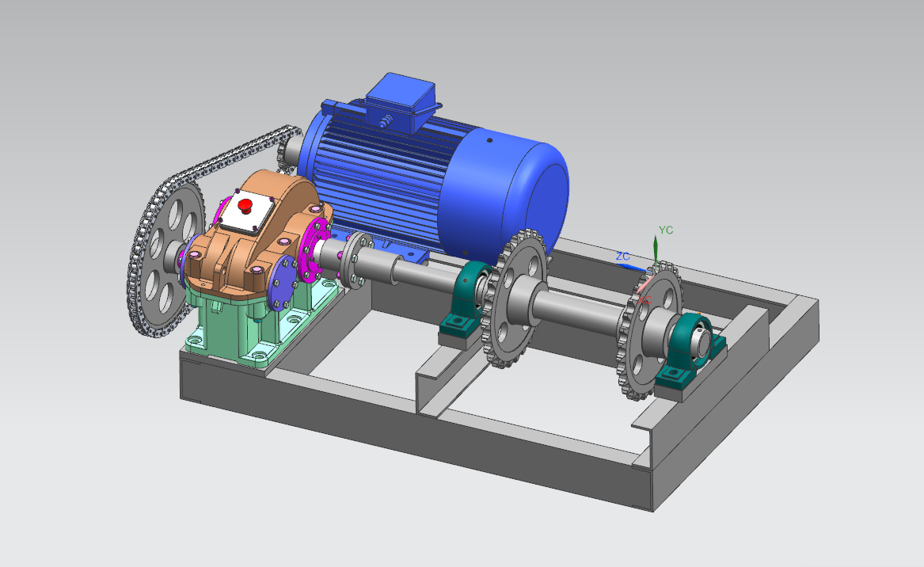Click the YC axis label

(x=666, y=230)
